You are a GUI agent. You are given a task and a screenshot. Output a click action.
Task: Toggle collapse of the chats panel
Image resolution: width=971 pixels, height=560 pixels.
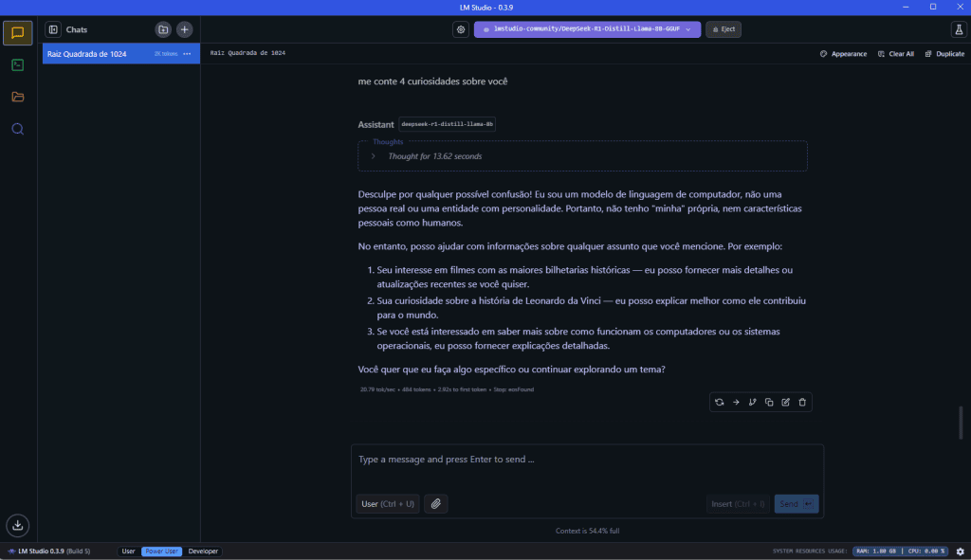pyautogui.click(x=54, y=29)
